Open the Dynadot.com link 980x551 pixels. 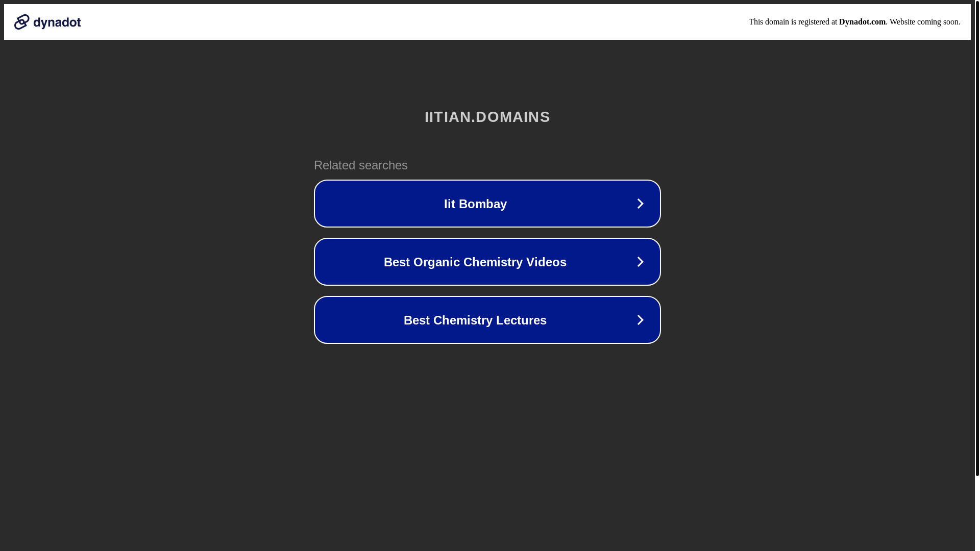coord(862,22)
